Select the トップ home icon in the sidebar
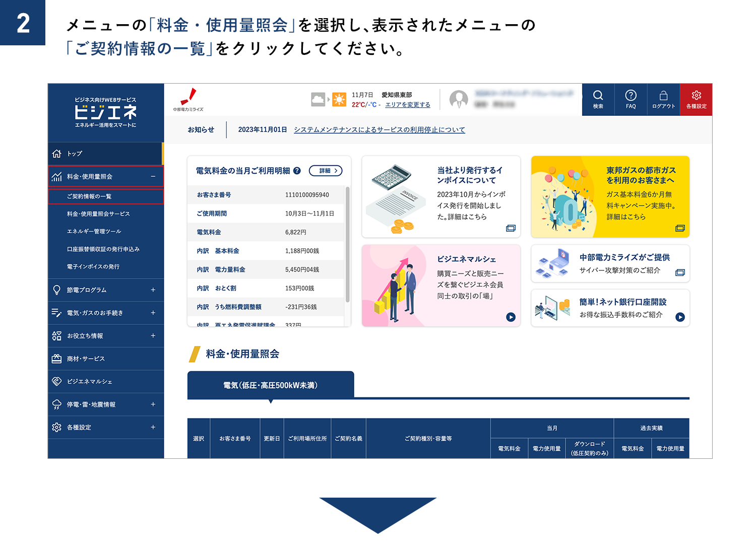This screenshot has height=549, width=756. click(57, 153)
